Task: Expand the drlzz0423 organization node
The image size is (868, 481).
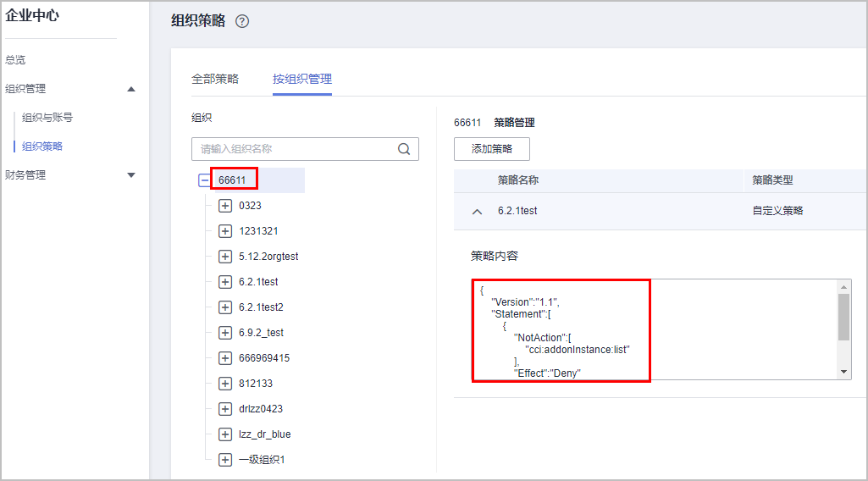Action: (225, 409)
